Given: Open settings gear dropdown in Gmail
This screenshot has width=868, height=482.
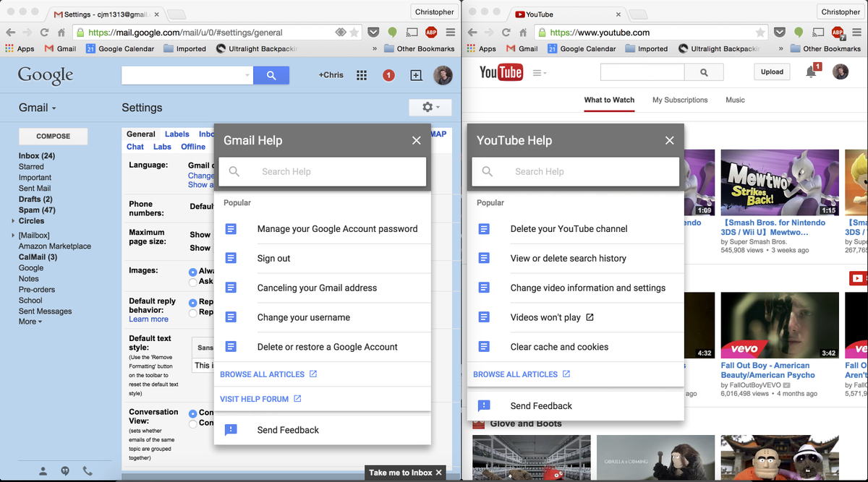Looking at the screenshot, I should click(x=430, y=107).
